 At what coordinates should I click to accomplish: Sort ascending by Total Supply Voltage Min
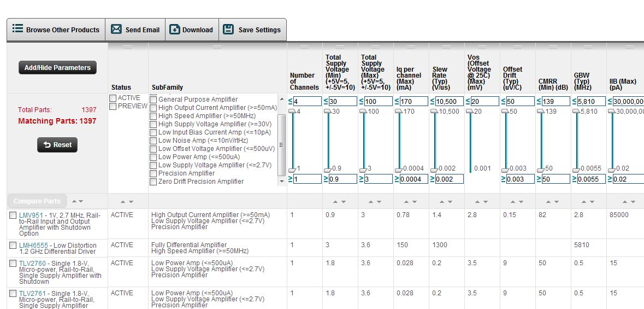[x=335, y=202]
